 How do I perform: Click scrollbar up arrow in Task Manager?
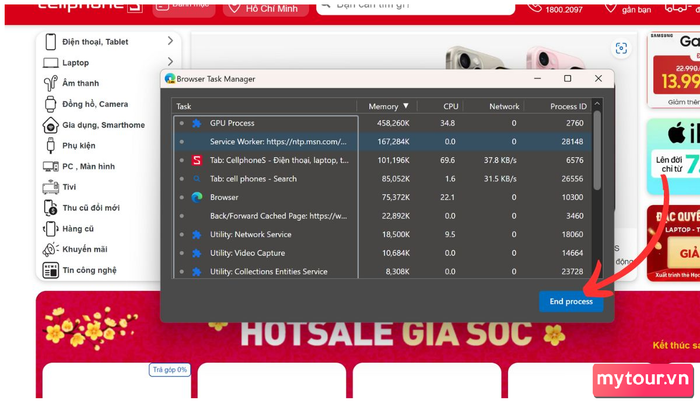[x=597, y=104]
